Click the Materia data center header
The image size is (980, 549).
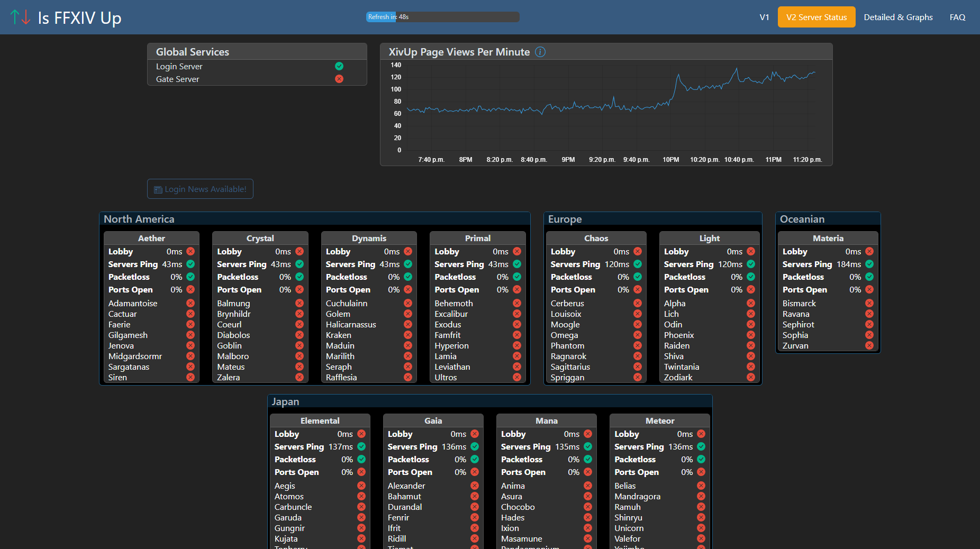point(828,238)
